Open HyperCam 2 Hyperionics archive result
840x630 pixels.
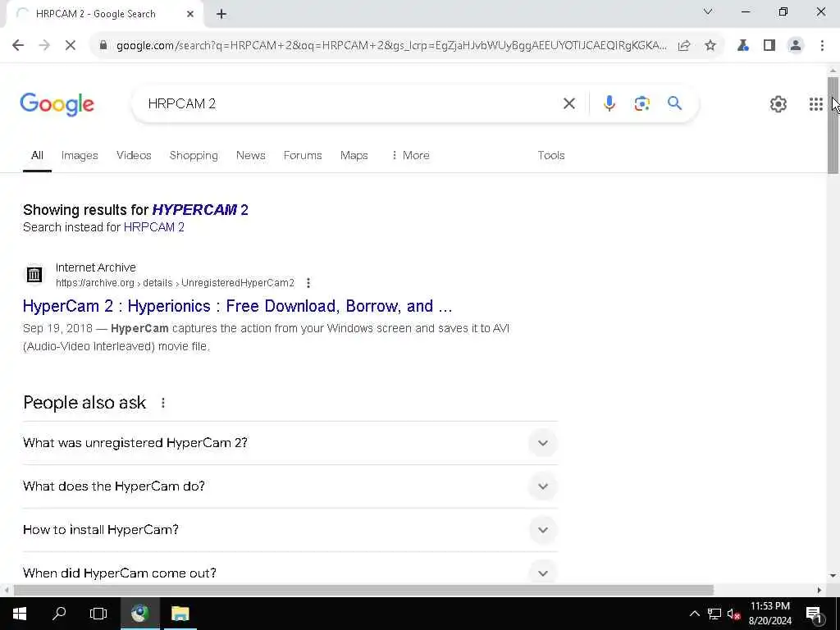[x=237, y=306]
